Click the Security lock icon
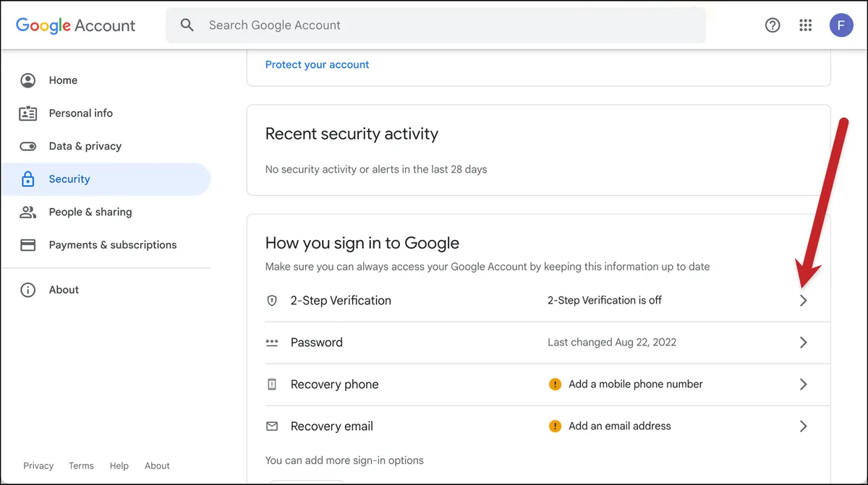 click(x=28, y=179)
